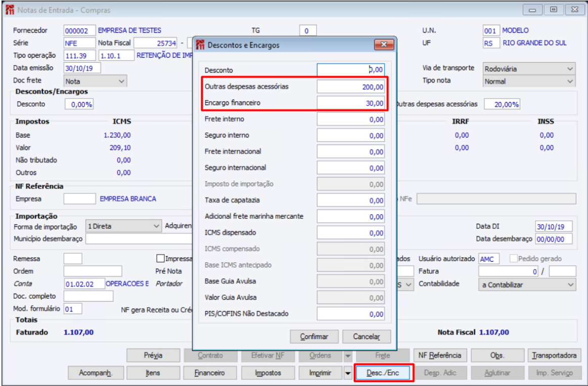Open the Acompanh. button
This screenshot has height=386, width=588.
pos(96,373)
